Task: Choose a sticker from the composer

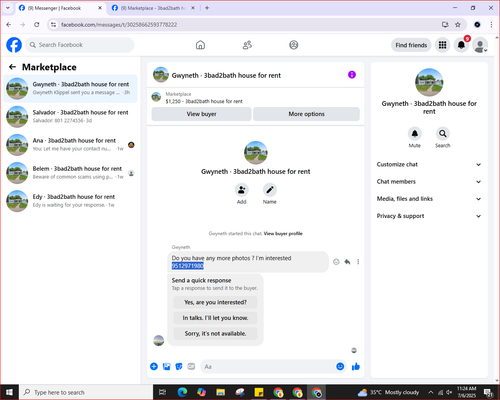Action: pos(179,367)
